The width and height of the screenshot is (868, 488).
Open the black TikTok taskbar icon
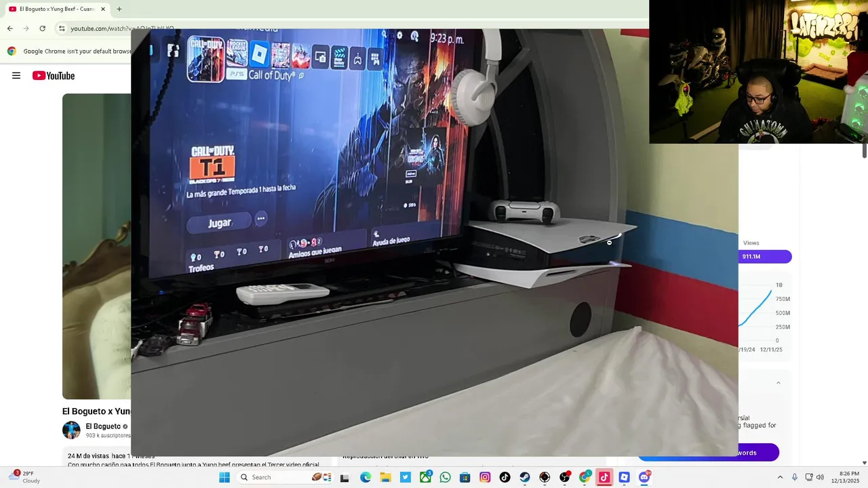pyautogui.click(x=505, y=477)
